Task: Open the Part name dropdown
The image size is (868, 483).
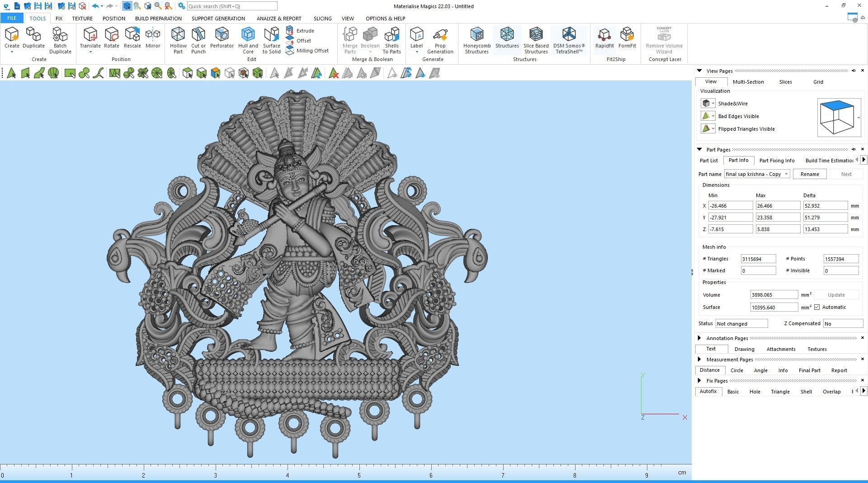Action: [787, 174]
